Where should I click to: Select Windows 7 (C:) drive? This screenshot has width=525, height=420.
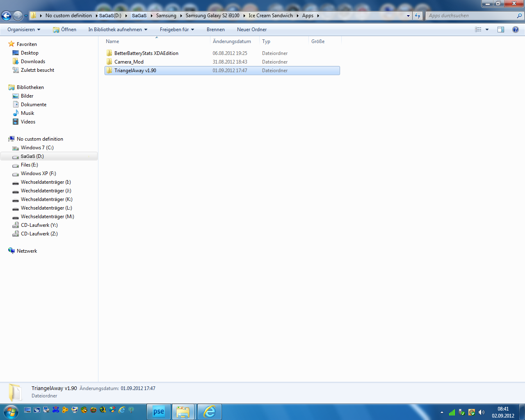pyautogui.click(x=37, y=148)
